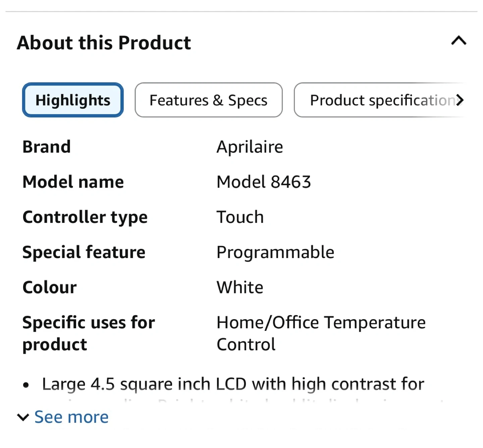Click the Model 8463 value
This screenshot has height=448, width=483.
tap(264, 182)
